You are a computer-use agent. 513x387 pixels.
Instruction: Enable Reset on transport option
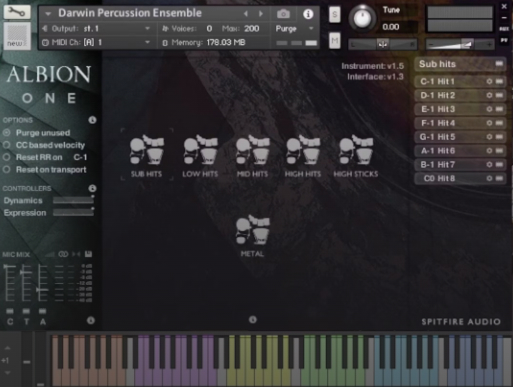tap(7, 169)
